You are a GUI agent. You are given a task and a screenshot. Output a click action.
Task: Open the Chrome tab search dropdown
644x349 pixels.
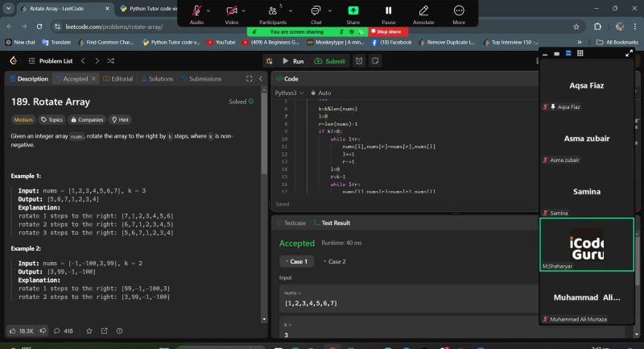8,9
